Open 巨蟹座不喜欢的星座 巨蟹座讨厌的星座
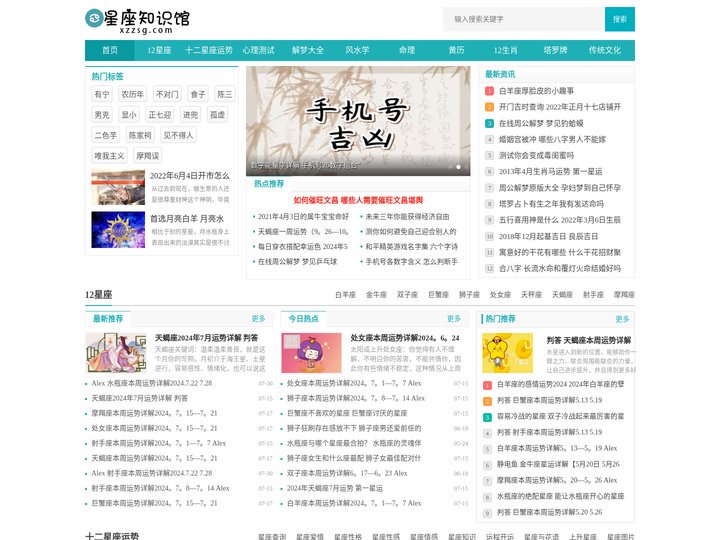The width and height of the screenshot is (720, 540). (347, 413)
